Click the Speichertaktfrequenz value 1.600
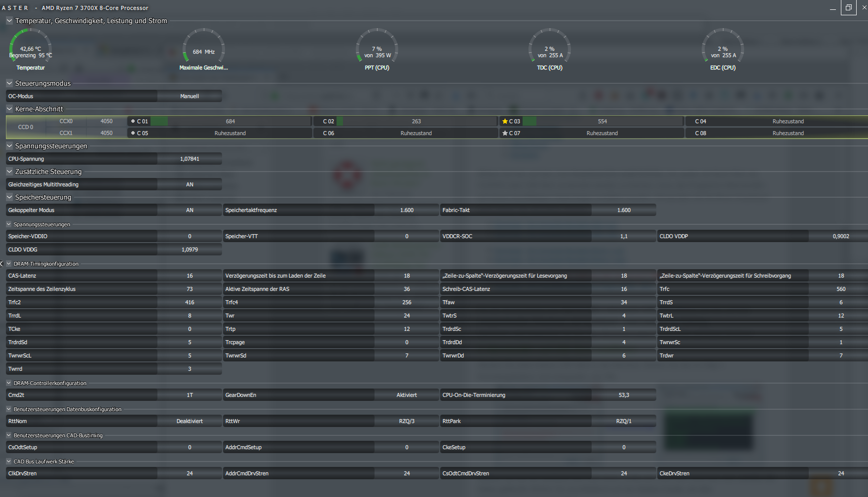The width and height of the screenshot is (868, 497). [x=407, y=210]
